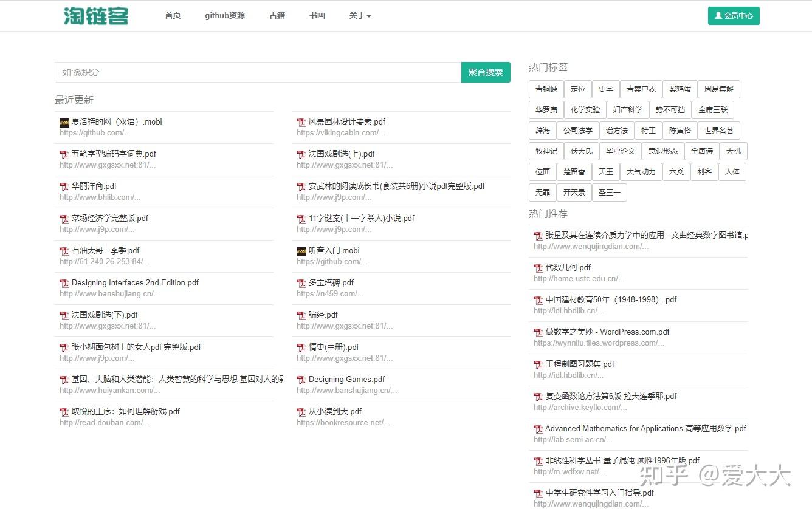Image resolution: width=812 pixels, height=509 pixels.
Task: Select the 圣三一 tag
Action: point(610,193)
